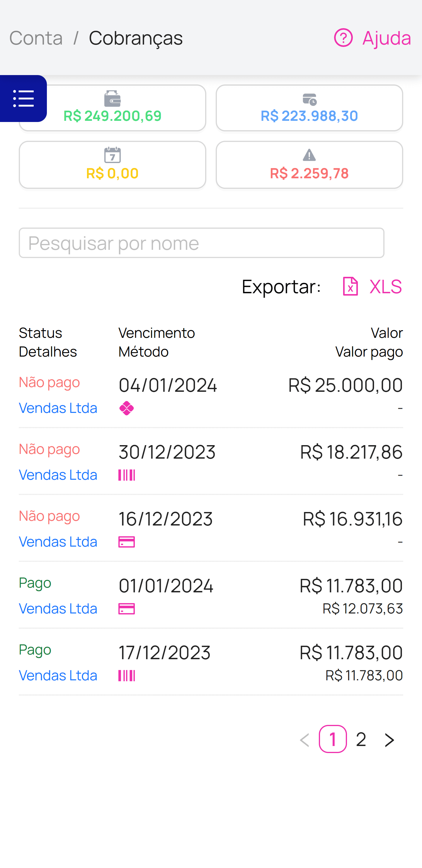Click the R$ 2.259,78 overdue summary card

[309, 165]
